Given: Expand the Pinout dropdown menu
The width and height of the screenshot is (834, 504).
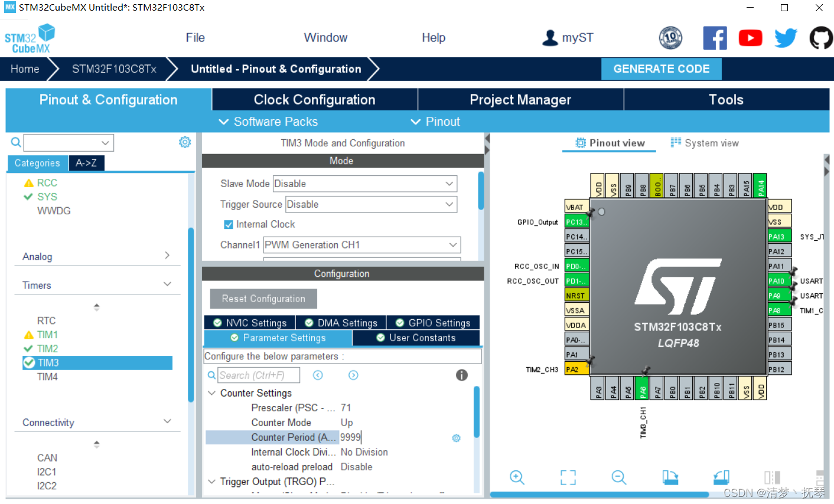Looking at the screenshot, I should coord(435,122).
